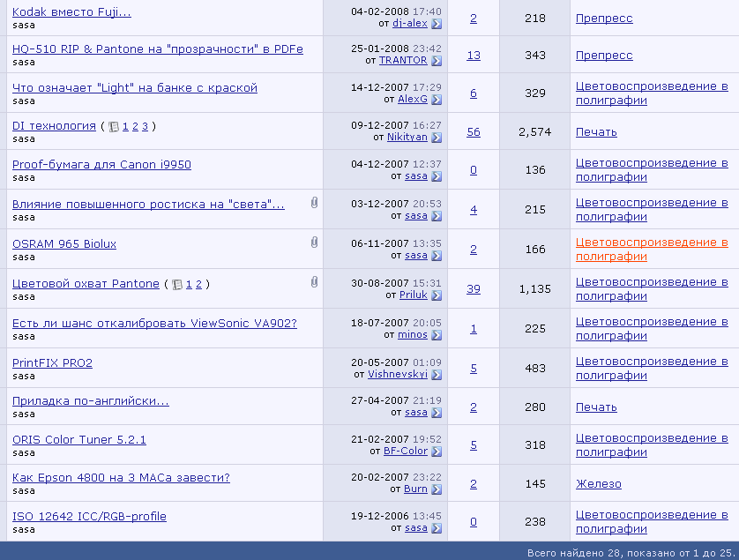Viewport: 739px width, 560px height.
Task: Open thread Что означает "Light" на банке
Action: (x=135, y=88)
